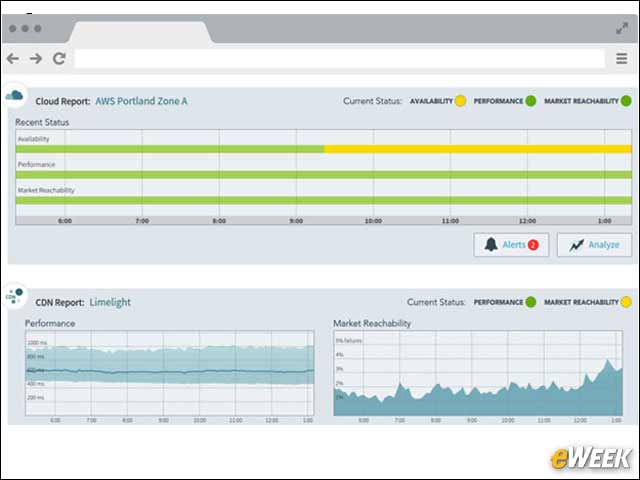Click the Market Reachability failures area chart
Screen dimensions: 640x480
(x=478, y=373)
